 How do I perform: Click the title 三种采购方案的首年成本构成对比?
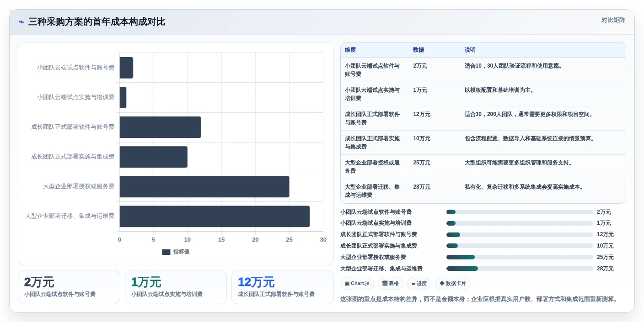tap(97, 22)
